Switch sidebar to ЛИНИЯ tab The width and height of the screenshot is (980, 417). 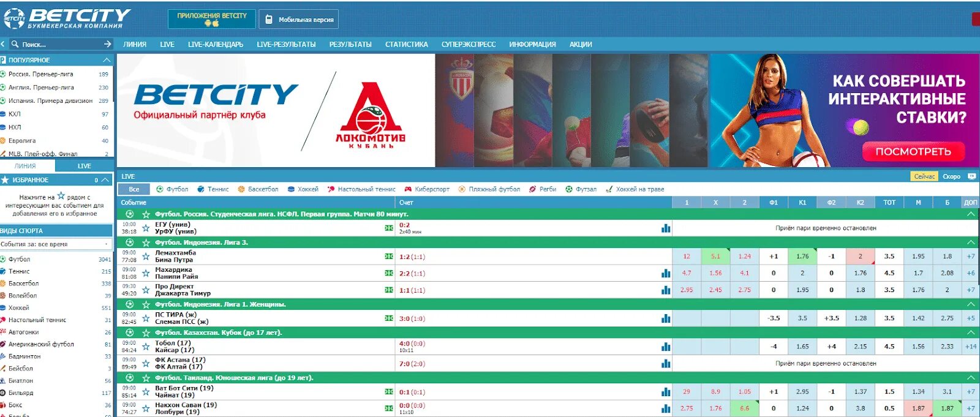coord(25,166)
